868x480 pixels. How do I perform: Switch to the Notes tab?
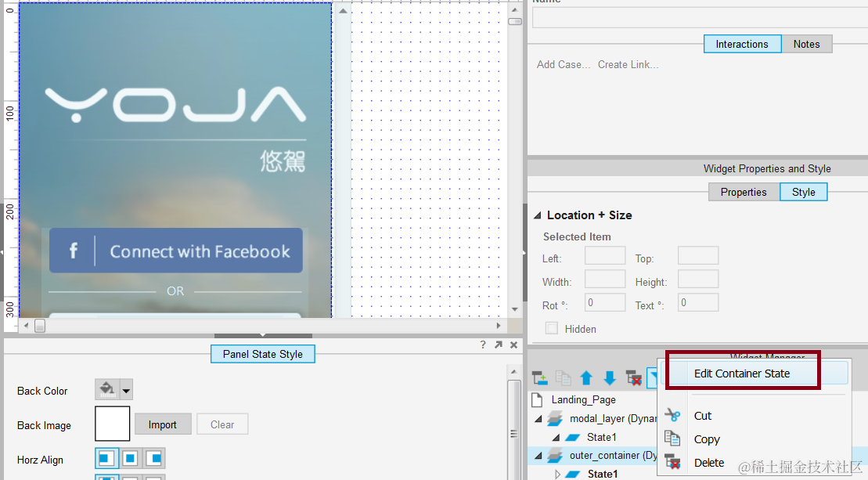(807, 44)
